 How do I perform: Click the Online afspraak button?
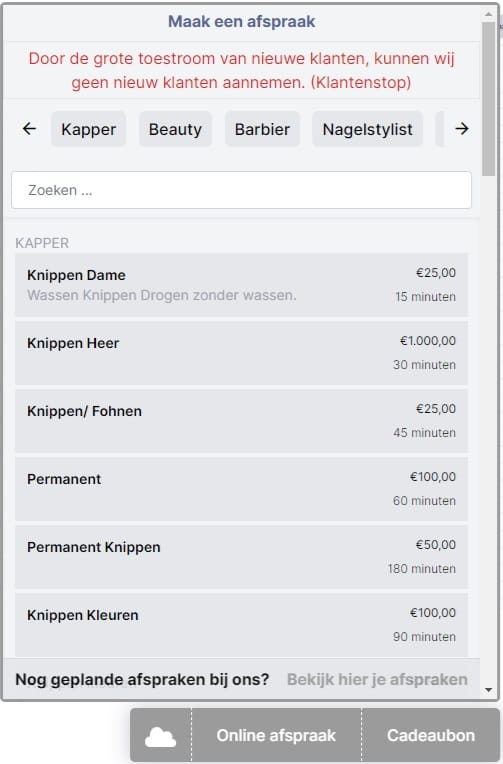click(276, 736)
